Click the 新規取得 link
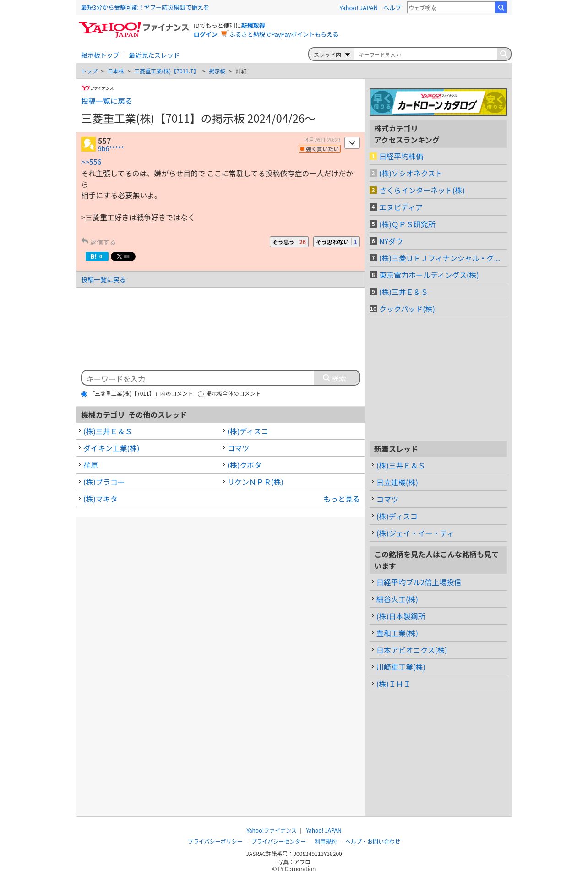The width and height of the screenshot is (588, 871). [253, 26]
